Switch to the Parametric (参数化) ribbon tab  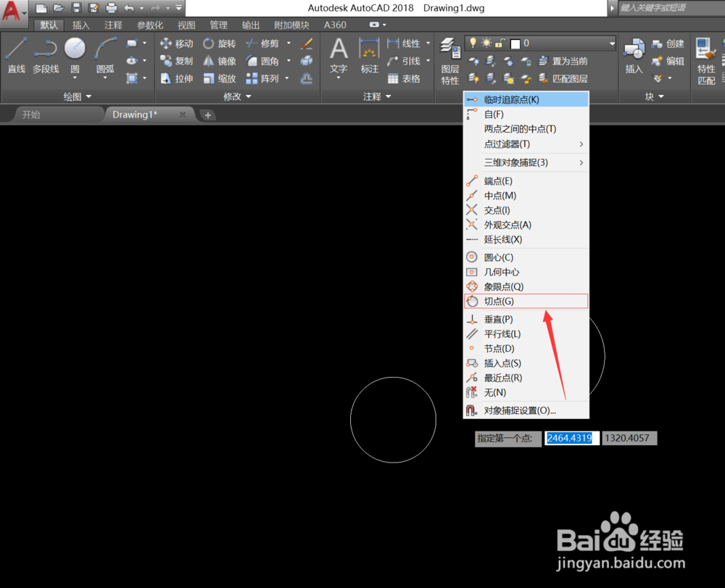click(x=150, y=25)
